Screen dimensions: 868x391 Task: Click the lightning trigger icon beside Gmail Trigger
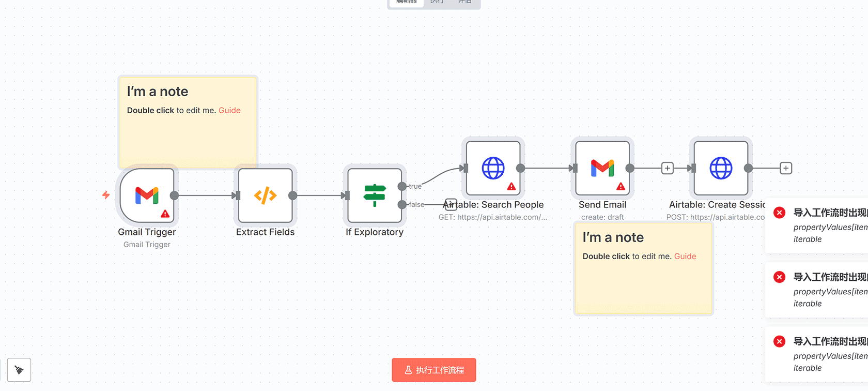coord(106,195)
